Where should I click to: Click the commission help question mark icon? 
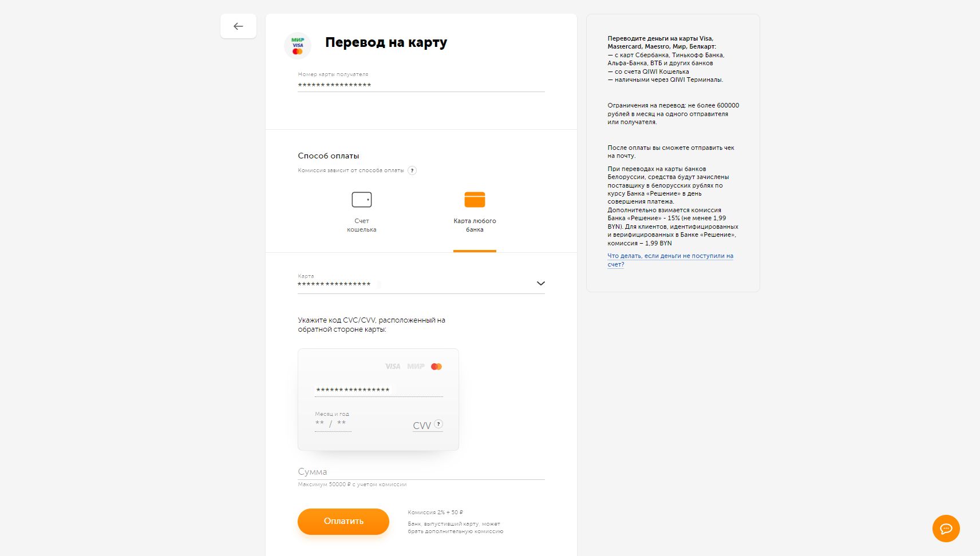click(x=412, y=170)
